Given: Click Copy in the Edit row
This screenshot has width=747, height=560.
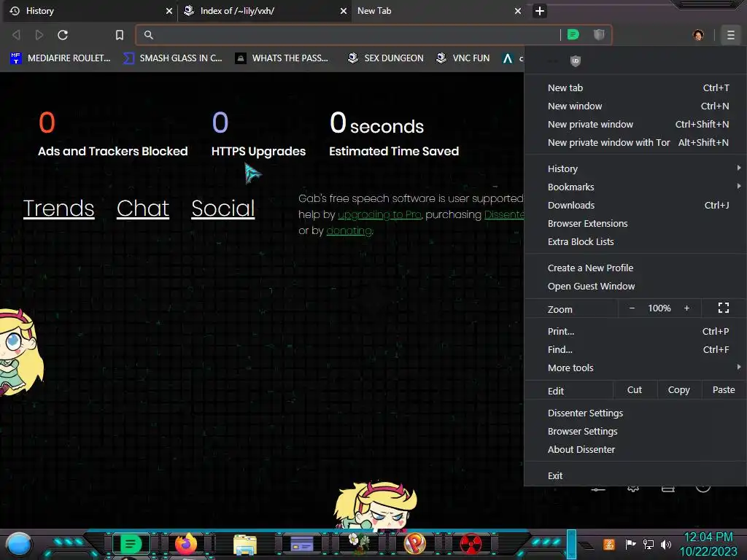Looking at the screenshot, I should (678, 390).
